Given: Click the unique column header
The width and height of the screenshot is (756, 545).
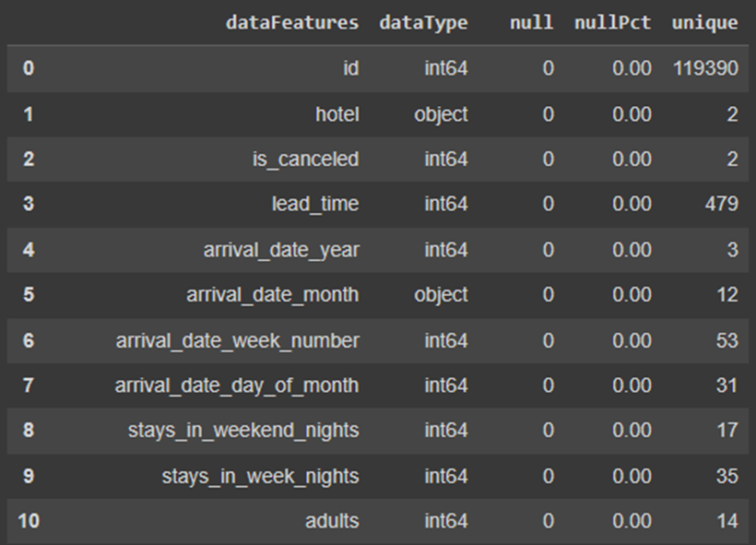Looking at the screenshot, I should (x=704, y=22).
